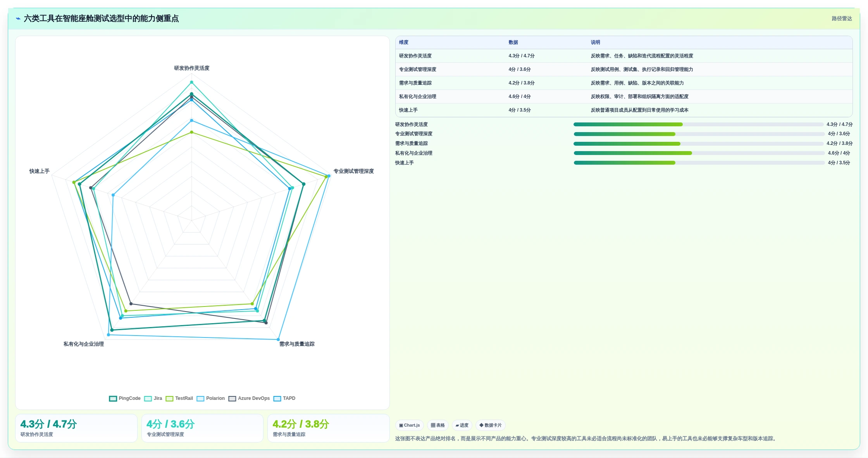Click the Polarion point near 需求与质量追踪 label
868x458 pixels.
[x=278, y=339]
